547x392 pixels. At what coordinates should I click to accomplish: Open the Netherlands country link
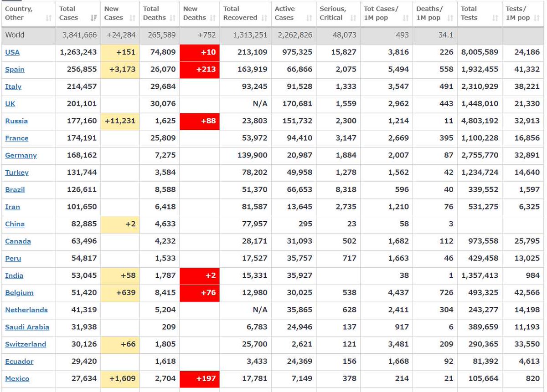click(26, 310)
